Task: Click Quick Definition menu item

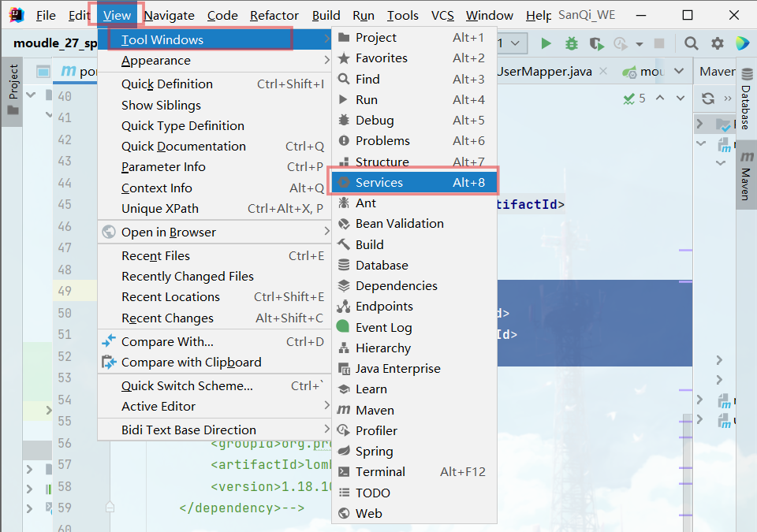Action: [x=214, y=84]
